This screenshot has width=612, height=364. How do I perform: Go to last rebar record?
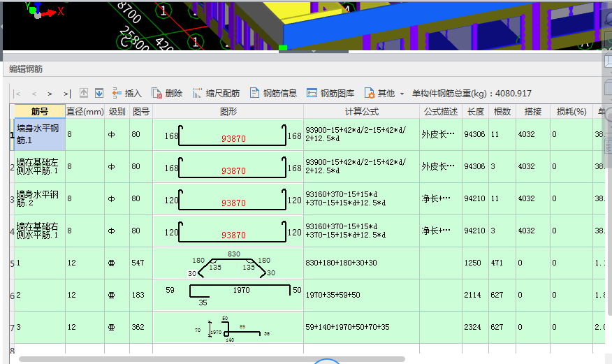(67, 94)
